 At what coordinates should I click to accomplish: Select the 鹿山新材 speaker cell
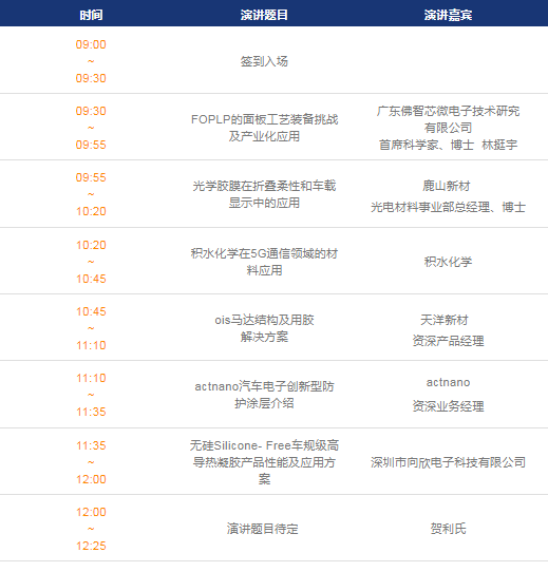[448, 197]
